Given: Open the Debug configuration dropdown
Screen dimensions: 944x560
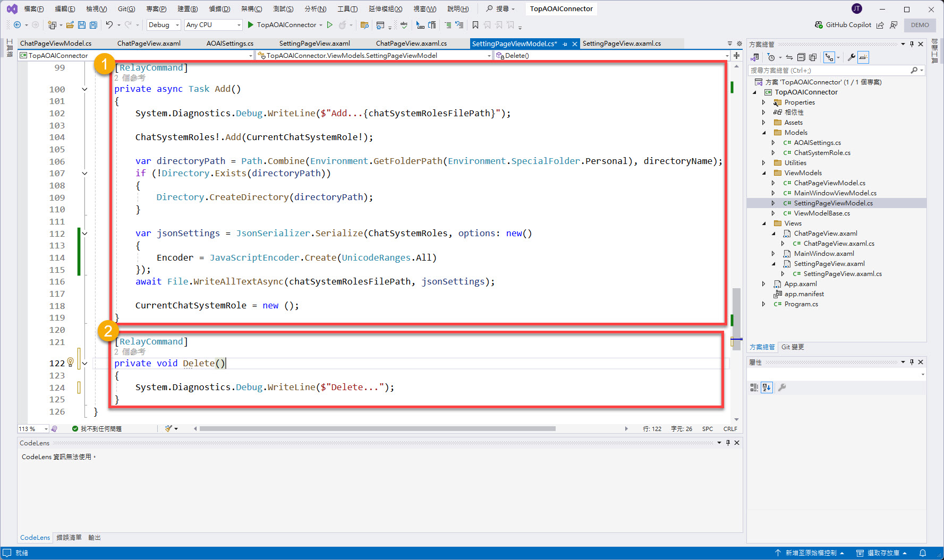Looking at the screenshot, I should (164, 25).
